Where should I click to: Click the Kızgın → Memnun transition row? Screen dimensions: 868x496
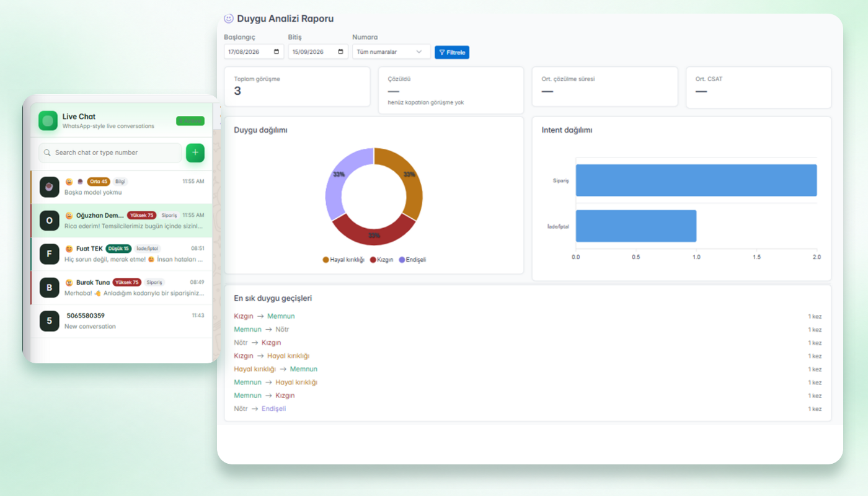528,316
